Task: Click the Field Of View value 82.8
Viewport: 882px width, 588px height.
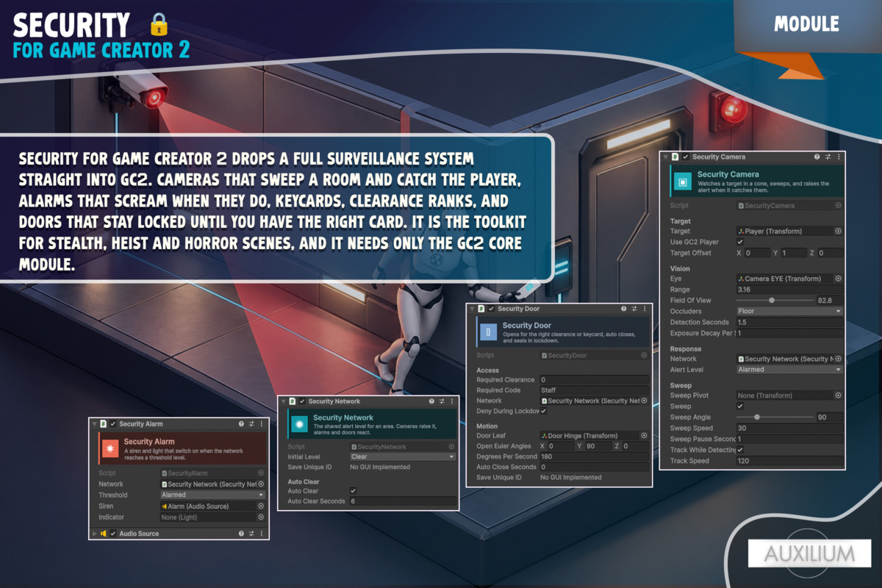Action: pos(829,301)
